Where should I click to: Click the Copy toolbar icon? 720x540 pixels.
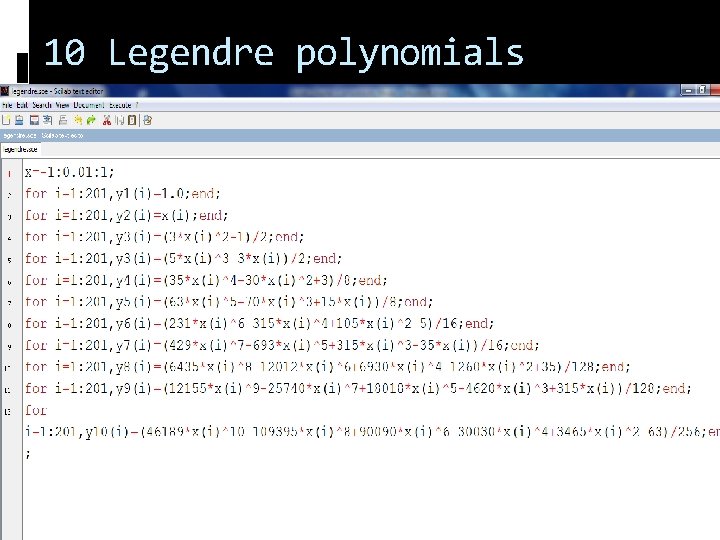pos(120,120)
